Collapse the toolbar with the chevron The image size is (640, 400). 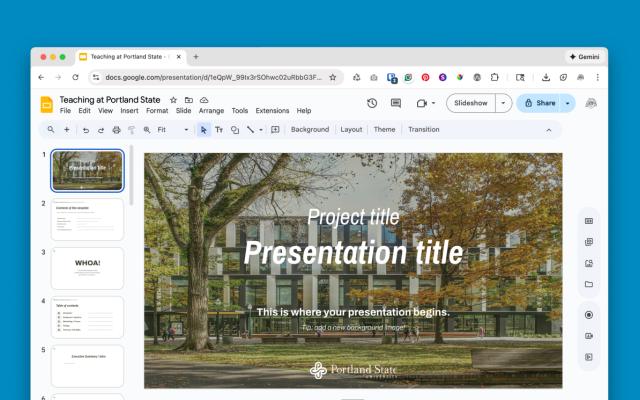pyautogui.click(x=549, y=130)
